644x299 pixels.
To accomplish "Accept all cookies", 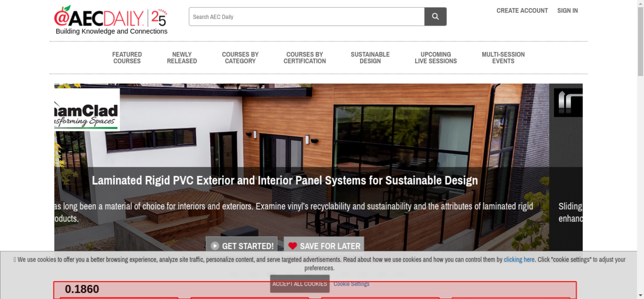I will [x=300, y=284].
